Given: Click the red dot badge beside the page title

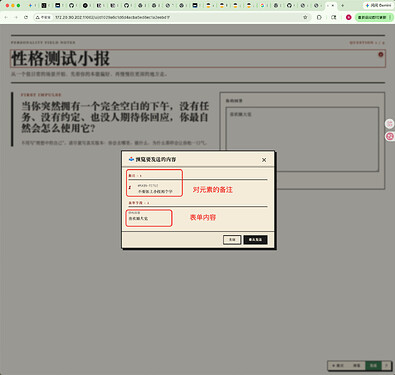Looking at the screenshot, I should click(381, 55).
